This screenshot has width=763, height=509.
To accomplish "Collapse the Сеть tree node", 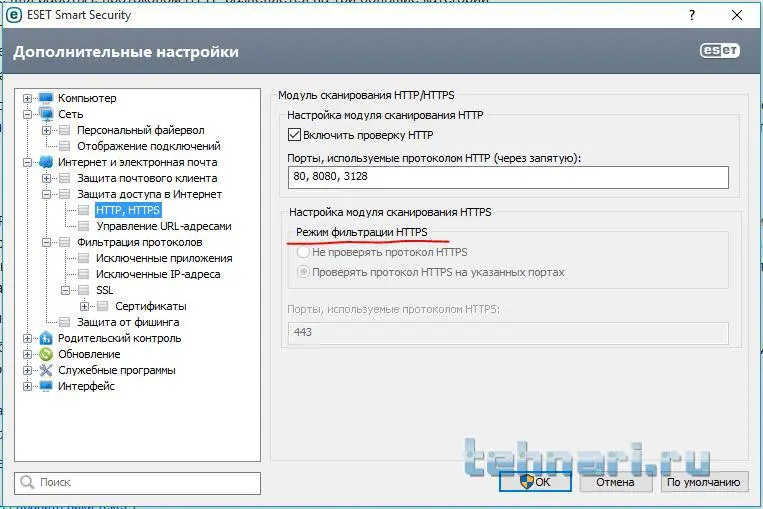I will [x=27, y=114].
